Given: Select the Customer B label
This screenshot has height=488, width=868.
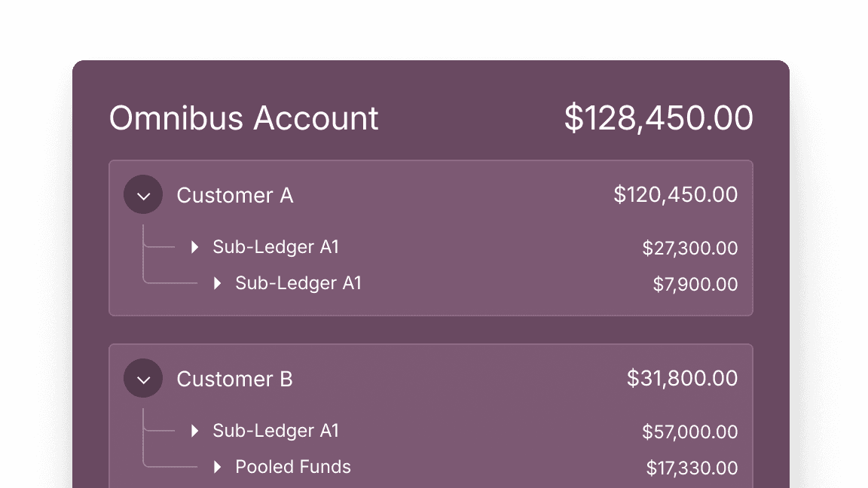Looking at the screenshot, I should click(234, 379).
